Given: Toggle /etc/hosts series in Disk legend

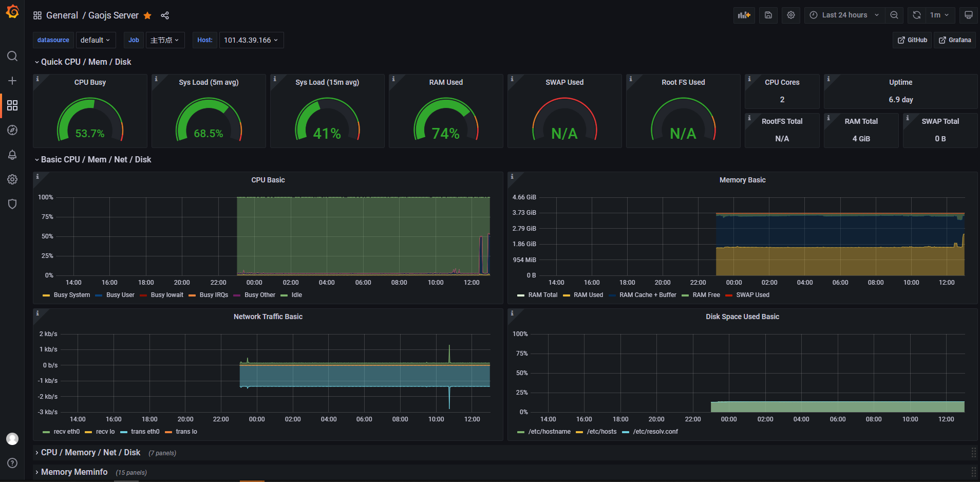Looking at the screenshot, I should coord(601,432).
